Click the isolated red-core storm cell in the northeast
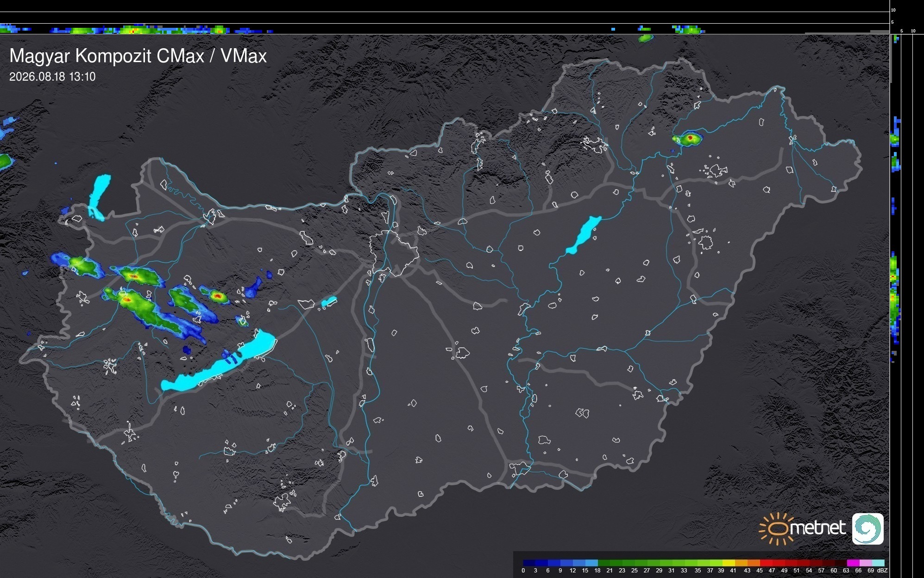Screen dimensions: 924x578 tap(688, 139)
